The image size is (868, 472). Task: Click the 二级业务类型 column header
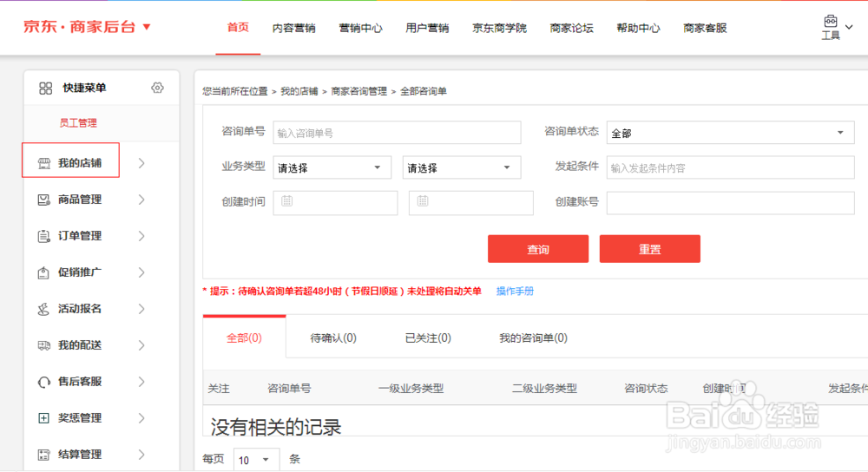coord(545,389)
